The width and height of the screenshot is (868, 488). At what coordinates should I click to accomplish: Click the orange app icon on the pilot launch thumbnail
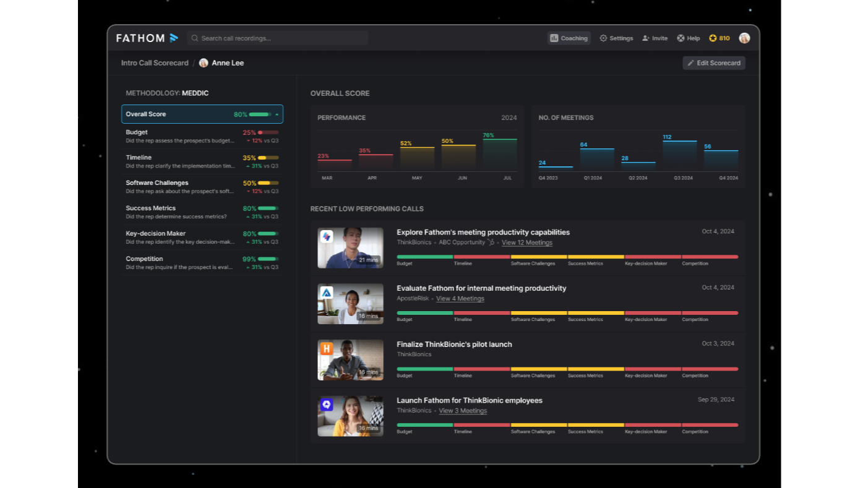[328, 348]
